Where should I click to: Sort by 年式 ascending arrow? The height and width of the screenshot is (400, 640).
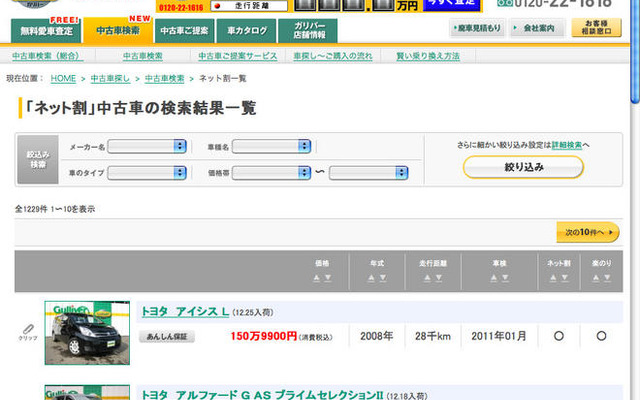click(x=371, y=278)
